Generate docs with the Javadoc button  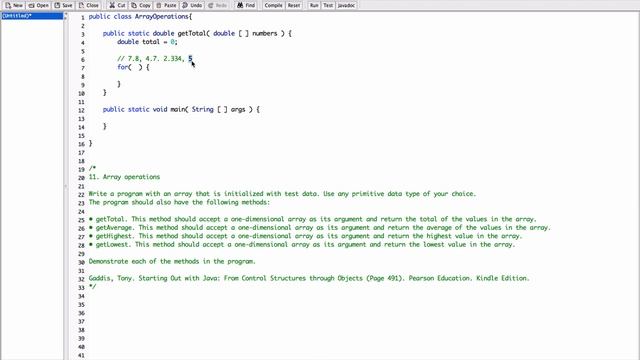pyautogui.click(x=346, y=5)
